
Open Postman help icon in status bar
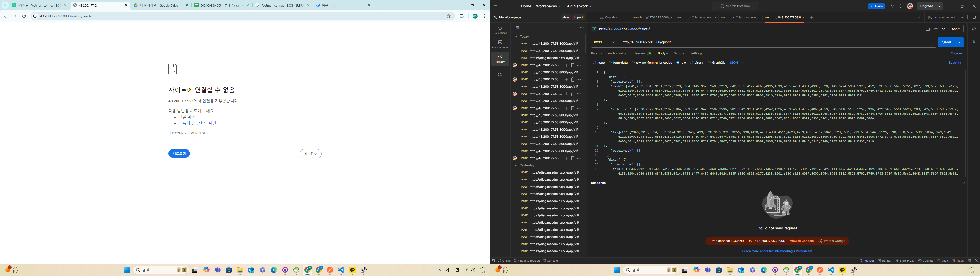tap(976, 261)
